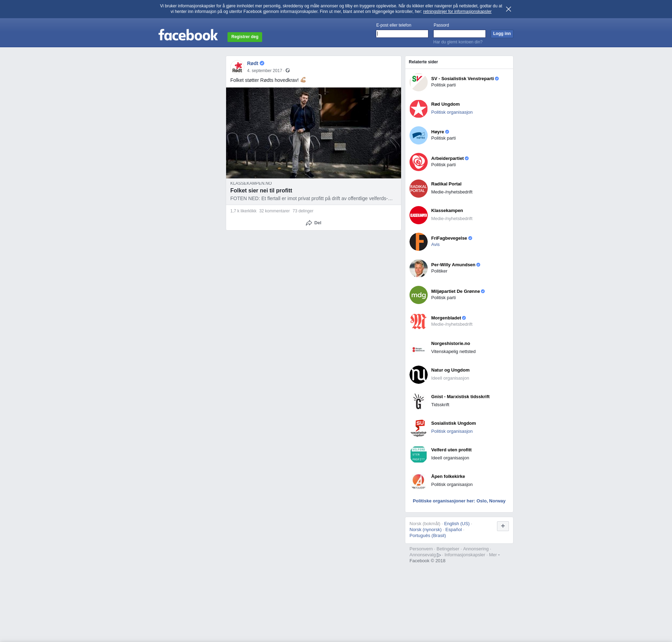Open the Velferd uten profitt logo
This screenshot has width=672, height=642.
419,454
